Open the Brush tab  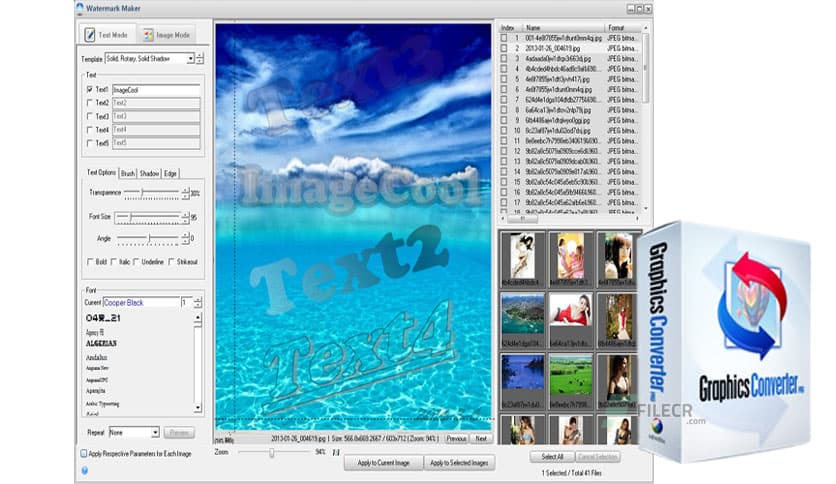128,173
